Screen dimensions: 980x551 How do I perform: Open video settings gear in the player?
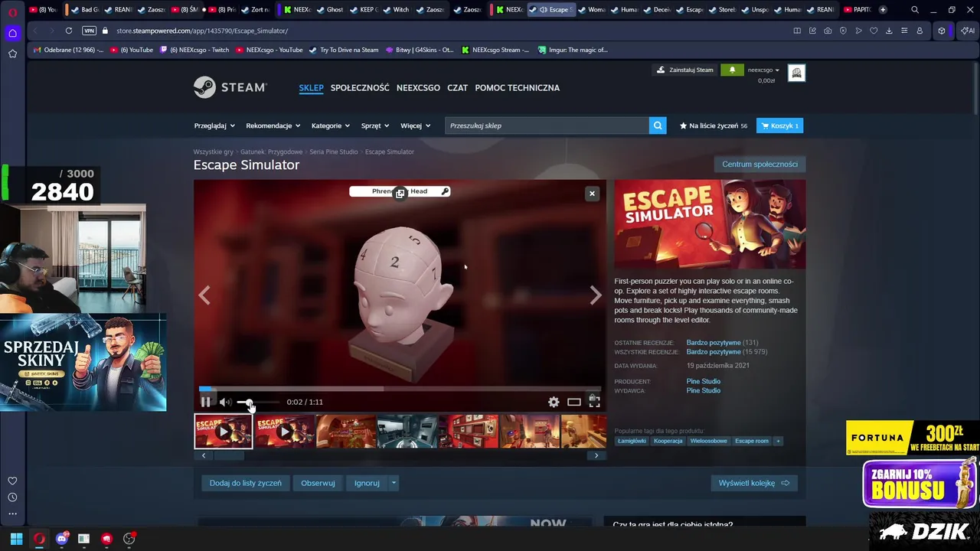[x=554, y=402]
